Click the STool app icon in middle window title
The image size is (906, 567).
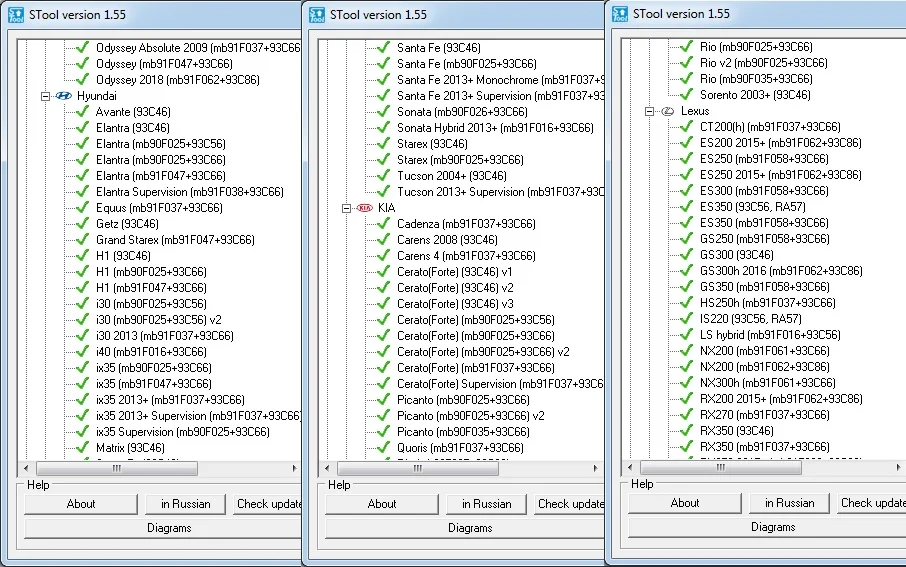point(317,14)
